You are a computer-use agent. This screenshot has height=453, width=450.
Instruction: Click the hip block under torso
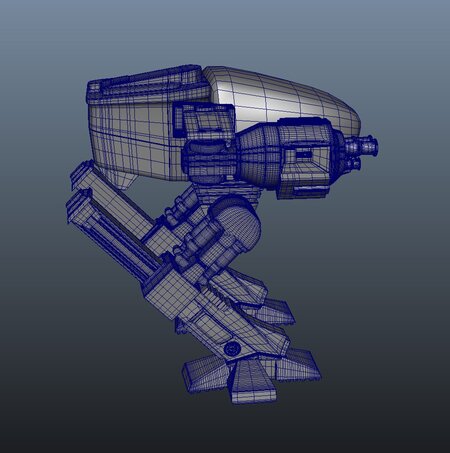[227, 192]
